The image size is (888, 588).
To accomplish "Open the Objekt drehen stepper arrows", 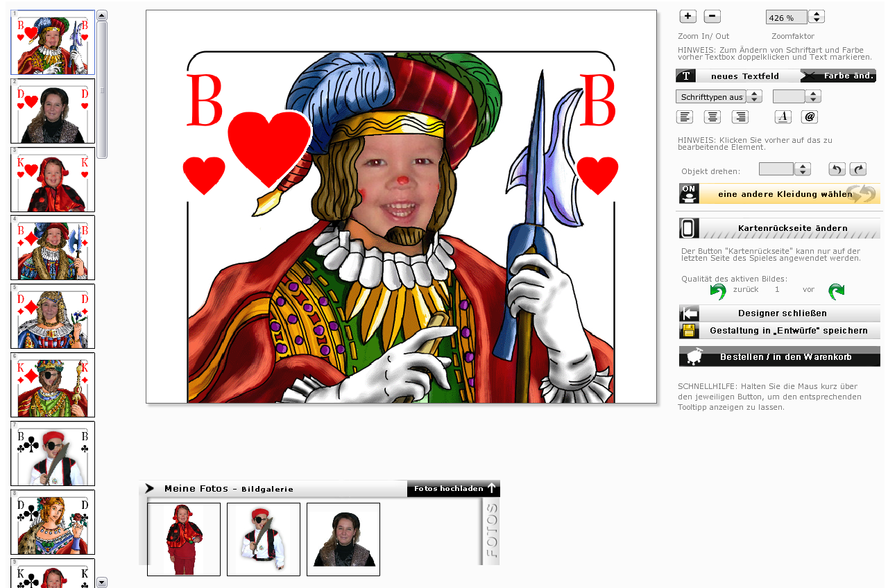I will click(803, 169).
